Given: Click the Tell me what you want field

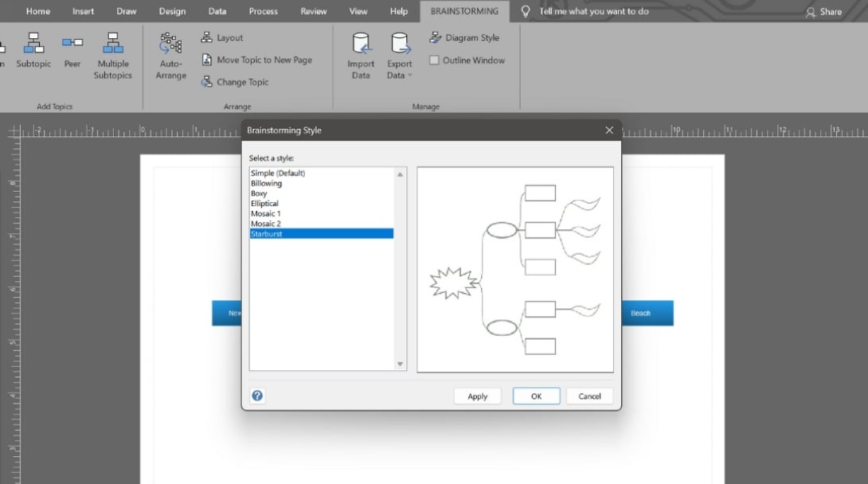Looking at the screenshot, I should (593, 11).
